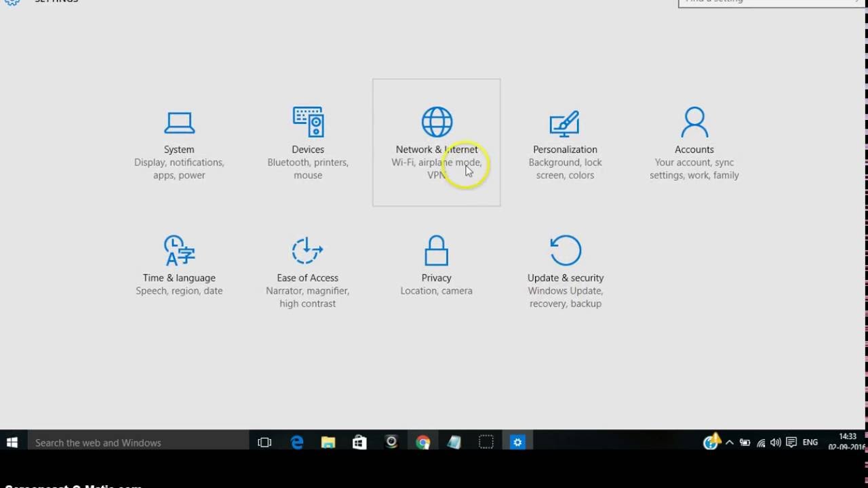Open the Time & language icon
Screen dimensions: 868x488
click(179, 250)
